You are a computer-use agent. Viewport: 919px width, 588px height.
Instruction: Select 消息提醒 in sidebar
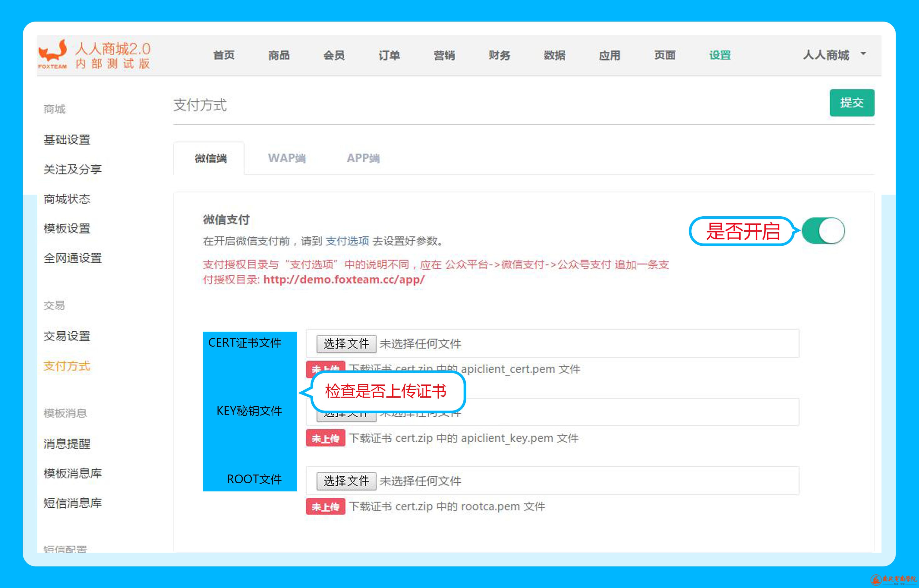67,444
